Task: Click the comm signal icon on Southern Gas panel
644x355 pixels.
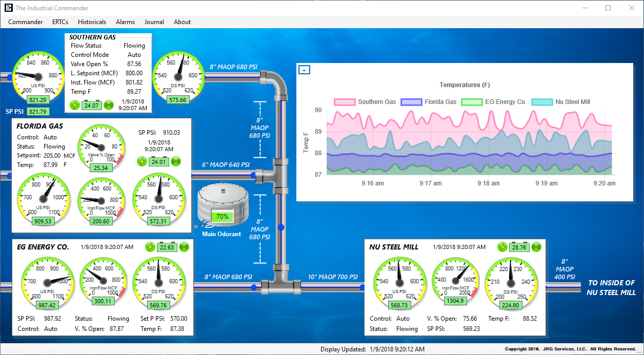Action: [108, 105]
